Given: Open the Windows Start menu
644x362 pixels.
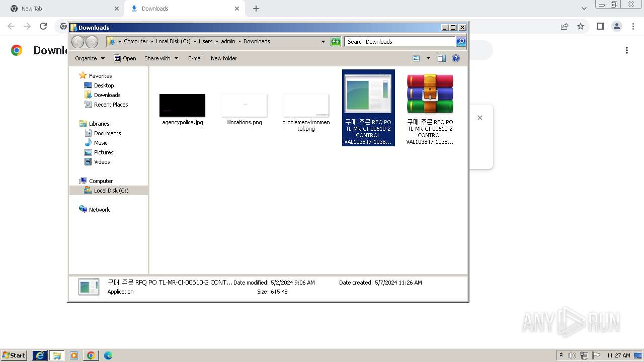Looking at the screenshot, I should (14, 355).
